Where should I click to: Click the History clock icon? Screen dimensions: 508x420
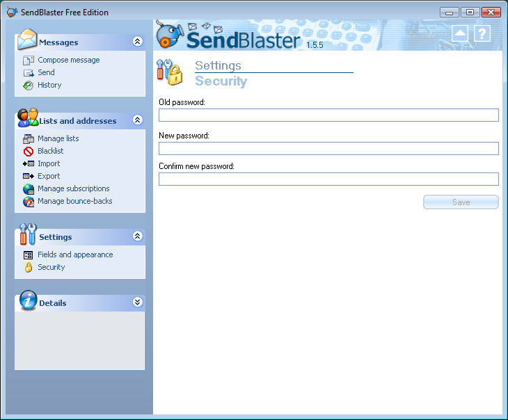click(x=29, y=85)
